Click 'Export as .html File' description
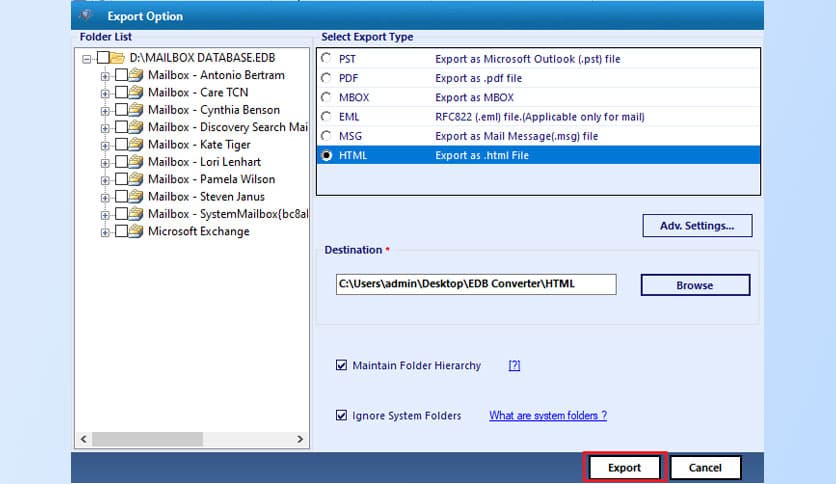Screen dimensions: 836x484 click(x=482, y=155)
